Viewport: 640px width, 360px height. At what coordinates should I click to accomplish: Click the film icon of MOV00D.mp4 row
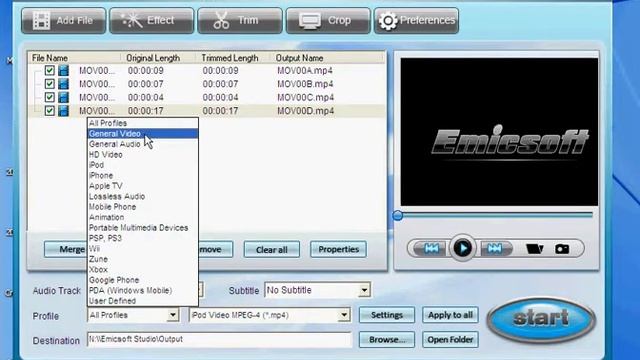click(x=63, y=111)
